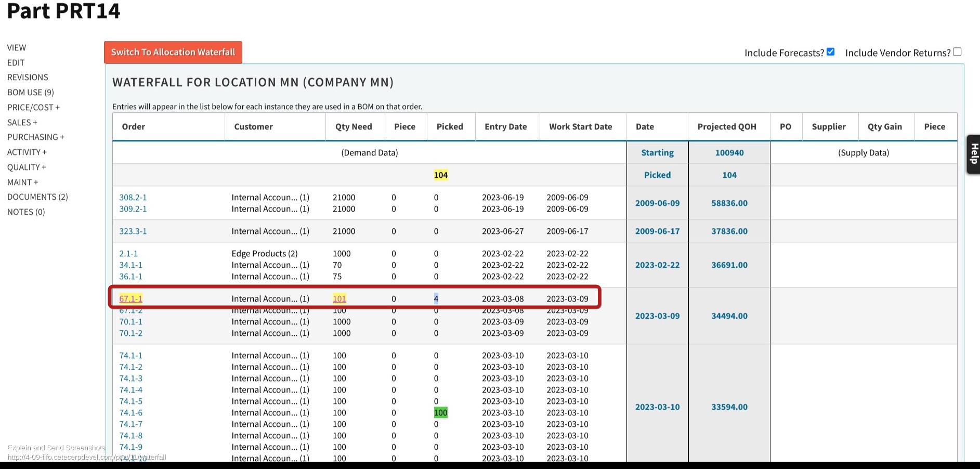
Task: Click projected QOH 58836.00
Action: (x=729, y=203)
